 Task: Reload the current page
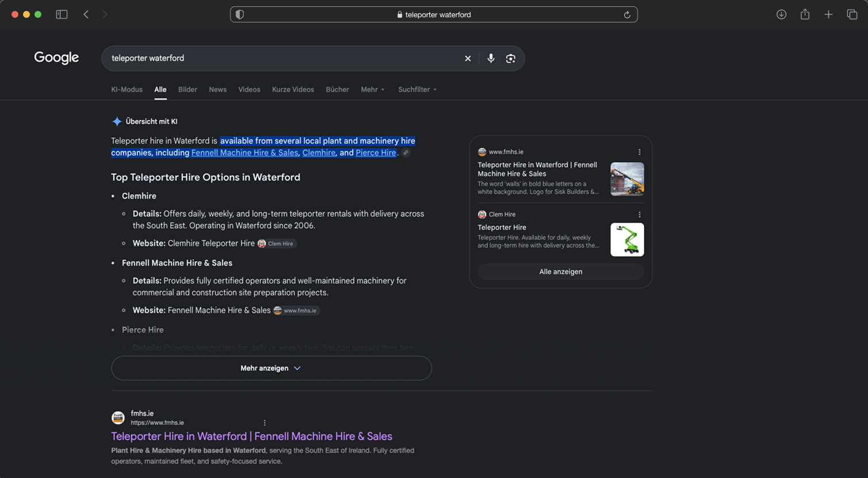click(627, 14)
